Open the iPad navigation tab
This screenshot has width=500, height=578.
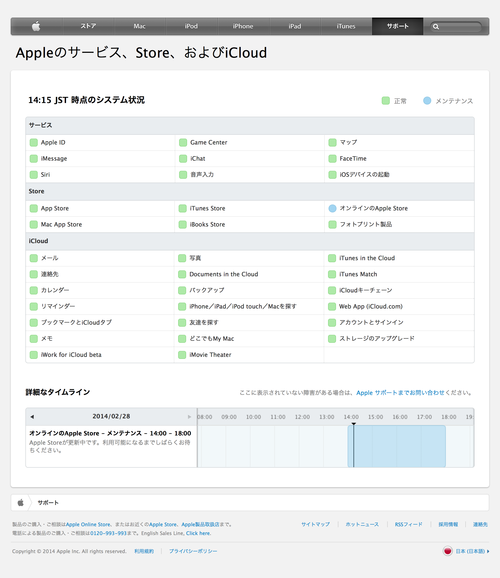tap(295, 26)
